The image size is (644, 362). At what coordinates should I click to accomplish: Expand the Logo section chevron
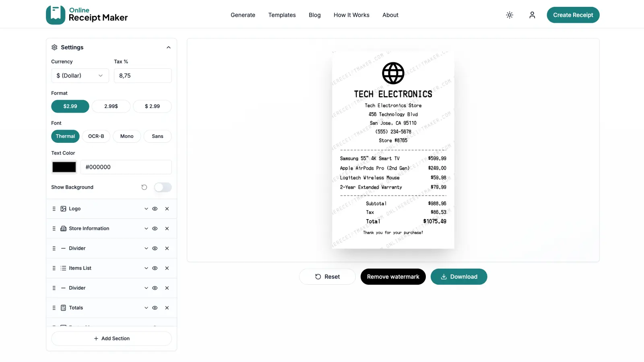(x=146, y=209)
